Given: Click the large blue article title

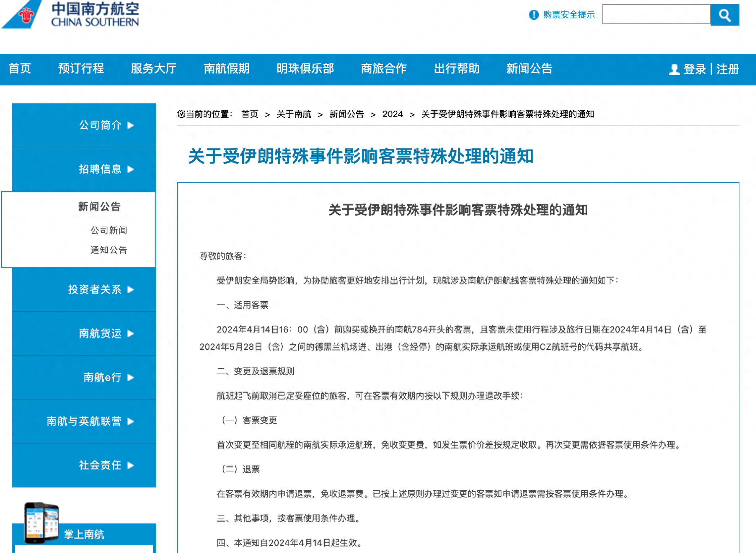Looking at the screenshot, I should (361, 156).
